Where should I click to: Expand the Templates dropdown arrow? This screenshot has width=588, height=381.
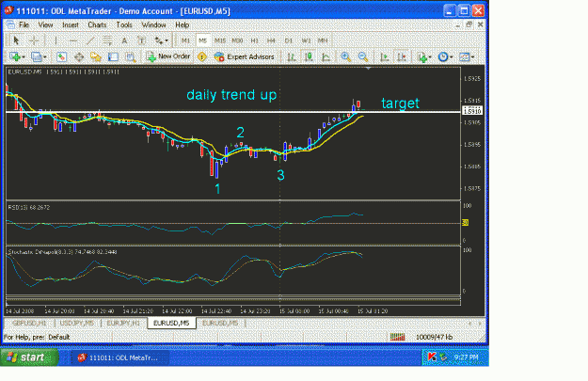(x=472, y=57)
